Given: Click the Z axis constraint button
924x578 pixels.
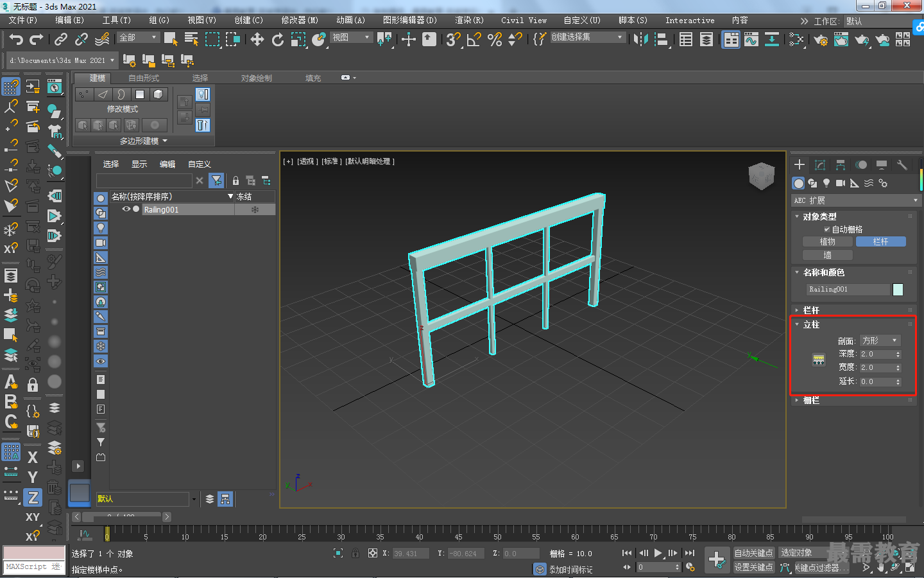Looking at the screenshot, I should tap(33, 498).
